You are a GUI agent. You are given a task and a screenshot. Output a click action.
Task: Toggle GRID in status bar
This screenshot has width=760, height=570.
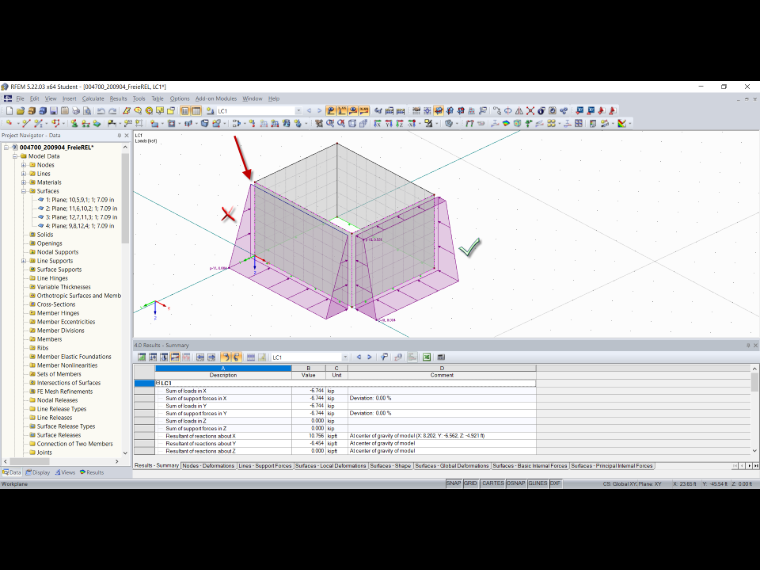point(471,484)
